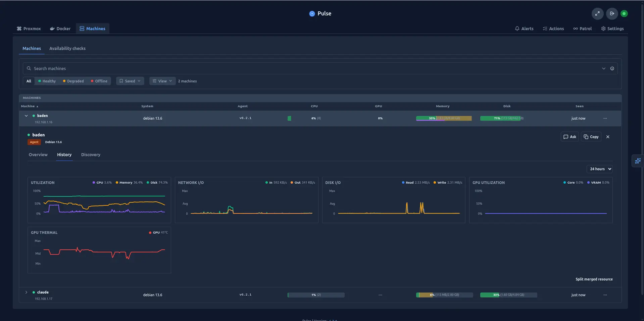
Task: Open the Saved filters dropdown
Action: coord(130,81)
